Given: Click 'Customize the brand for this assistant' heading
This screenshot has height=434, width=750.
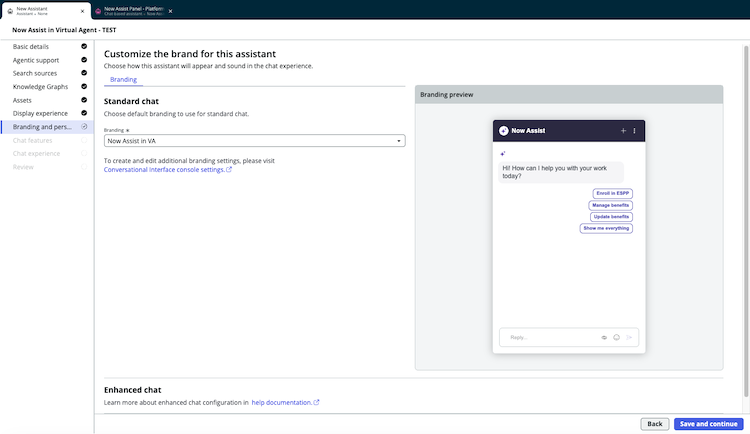Looking at the screenshot, I should point(190,54).
